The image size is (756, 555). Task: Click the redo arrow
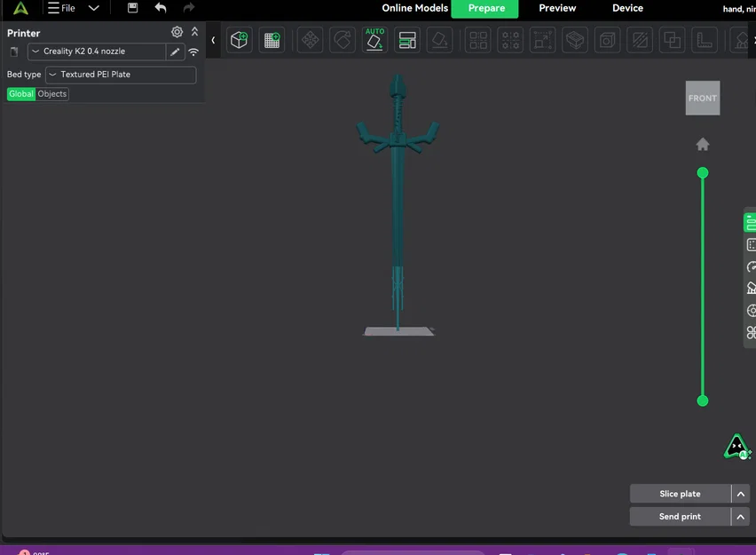(x=188, y=8)
